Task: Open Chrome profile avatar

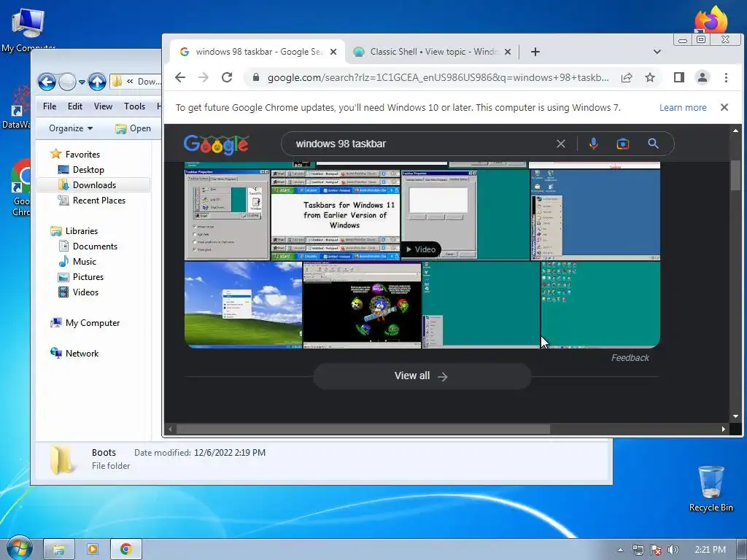Action: [703, 77]
